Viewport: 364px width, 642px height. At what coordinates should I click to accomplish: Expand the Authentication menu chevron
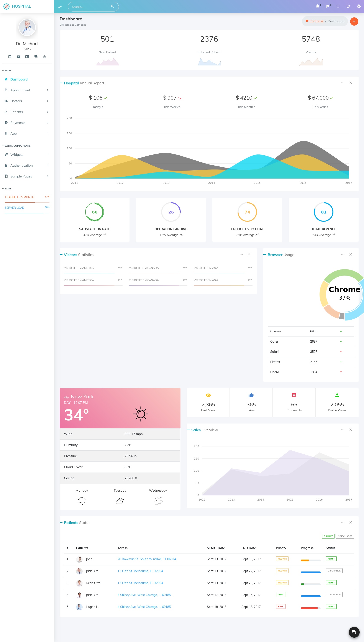coord(48,166)
